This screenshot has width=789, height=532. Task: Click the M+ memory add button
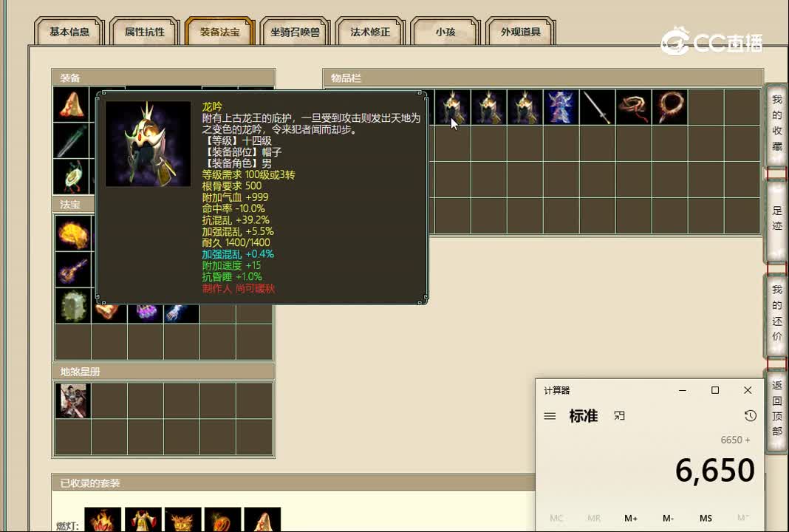[x=631, y=518]
